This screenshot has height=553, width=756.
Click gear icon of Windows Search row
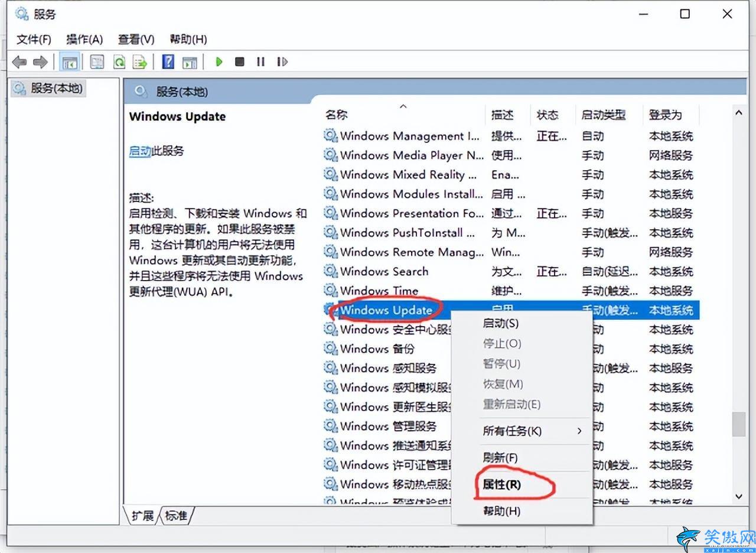coord(330,271)
